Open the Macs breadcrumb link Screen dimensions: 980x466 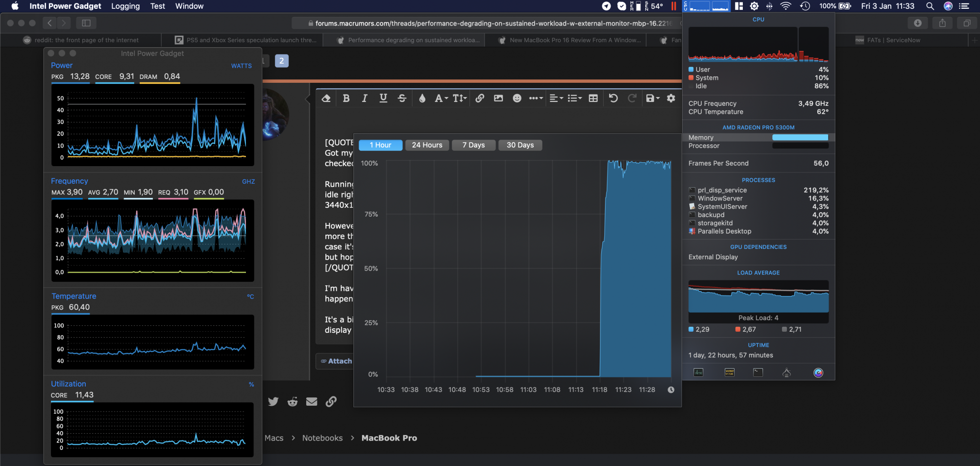pyautogui.click(x=274, y=438)
